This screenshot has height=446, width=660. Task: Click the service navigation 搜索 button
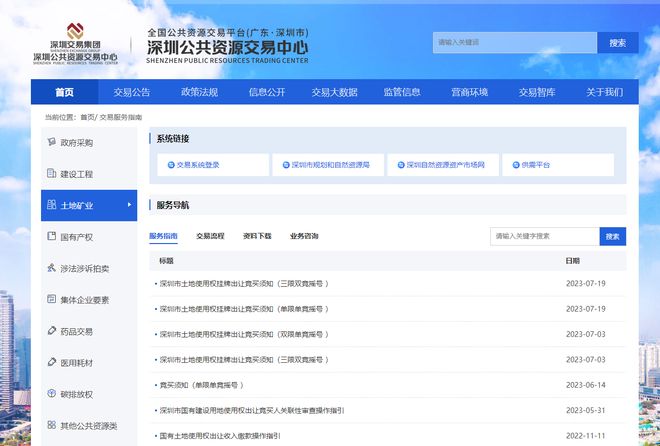(612, 236)
